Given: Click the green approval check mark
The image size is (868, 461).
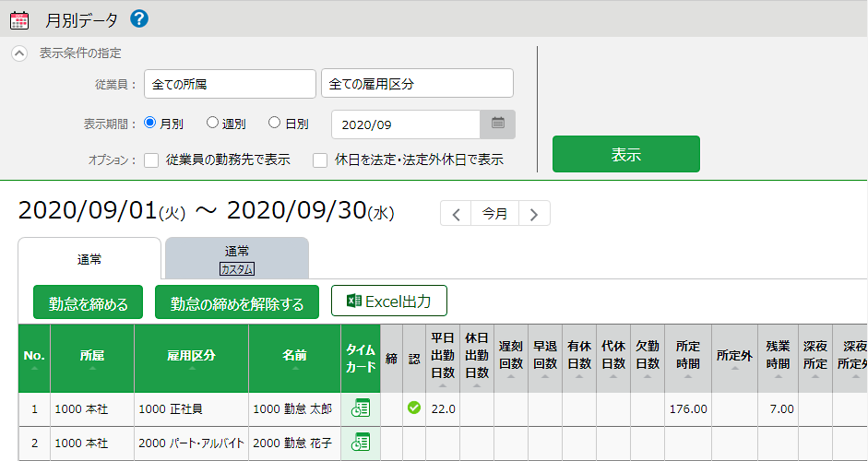Looking at the screenshot, I should click(x=413, y=408).
